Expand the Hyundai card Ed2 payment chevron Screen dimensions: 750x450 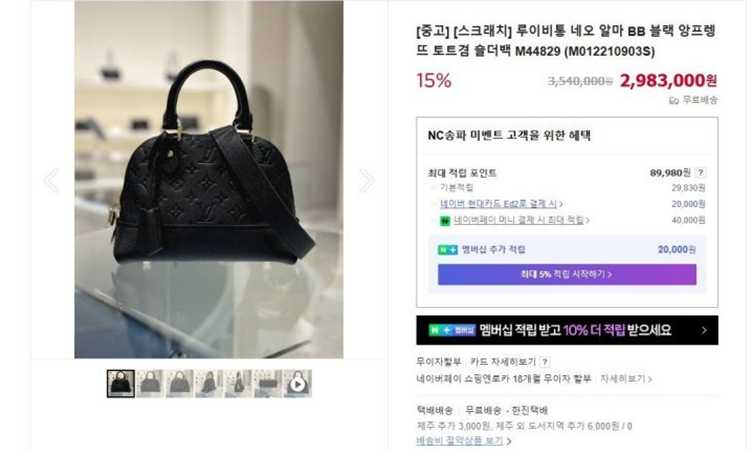[561, 204]
